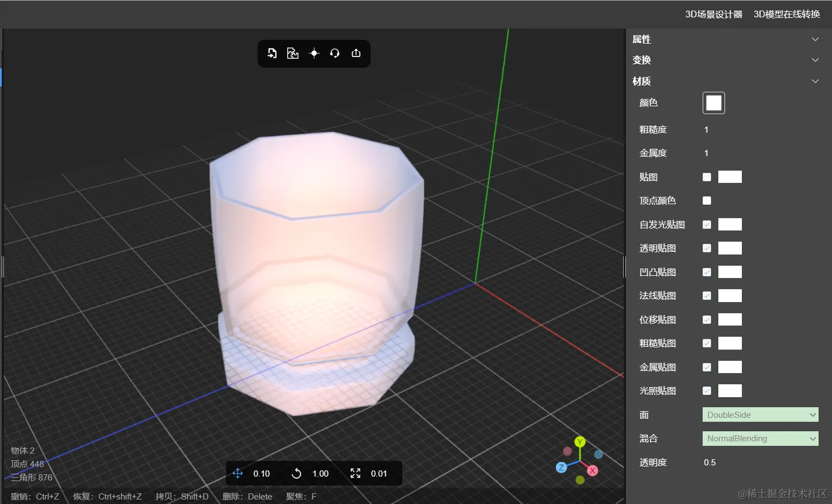The image size is (832, 504).
Task: Toggle the 顶点颜色 checkbox
Action: (x=707, y=200)
